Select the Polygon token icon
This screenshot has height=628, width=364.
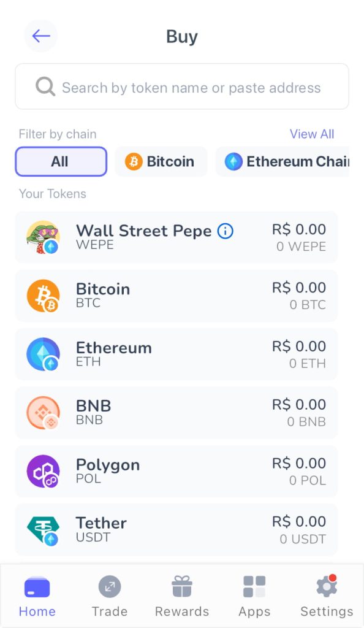click(42, 471)
